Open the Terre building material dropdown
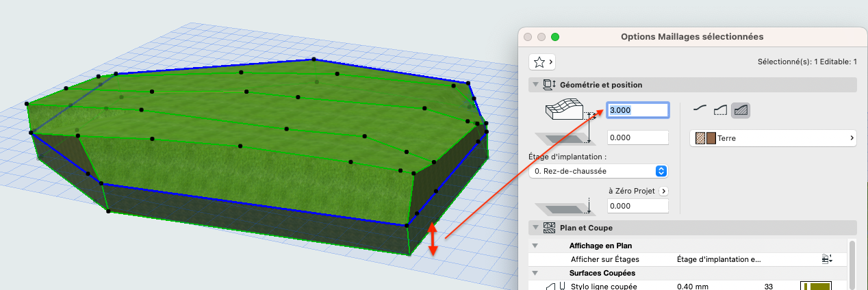The image size is (868, 290). pyautogui.click(x=774, y=138)
